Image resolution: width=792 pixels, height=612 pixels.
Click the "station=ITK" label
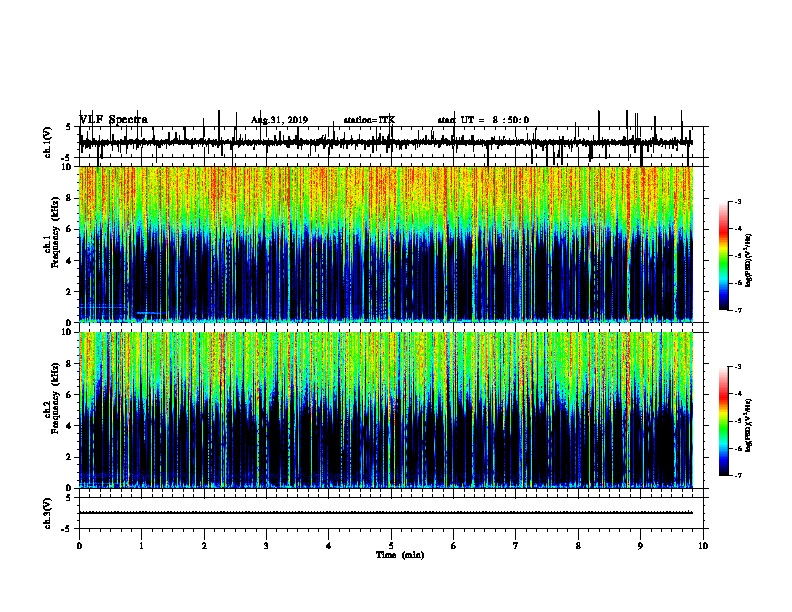(369, 120)
